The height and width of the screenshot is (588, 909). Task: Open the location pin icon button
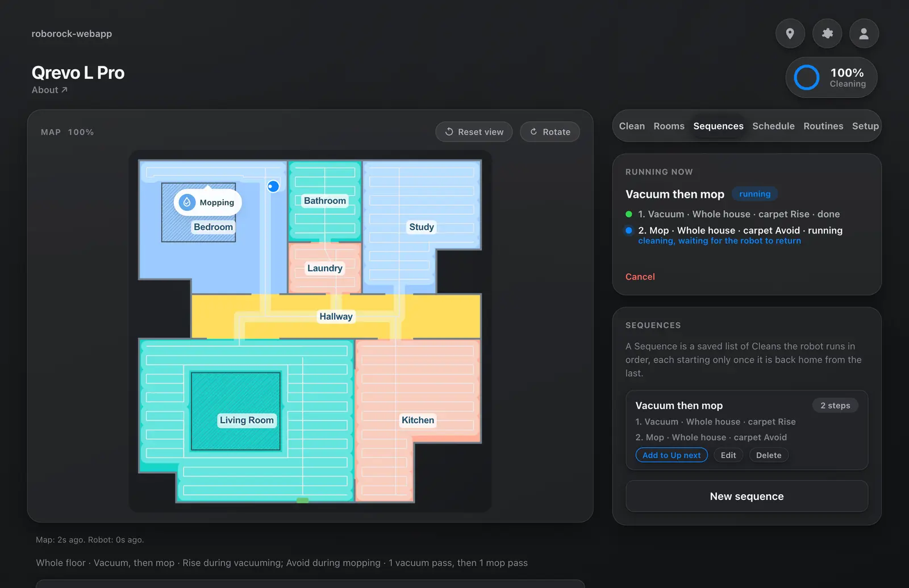pyautogui.click(x=790, y=34)
